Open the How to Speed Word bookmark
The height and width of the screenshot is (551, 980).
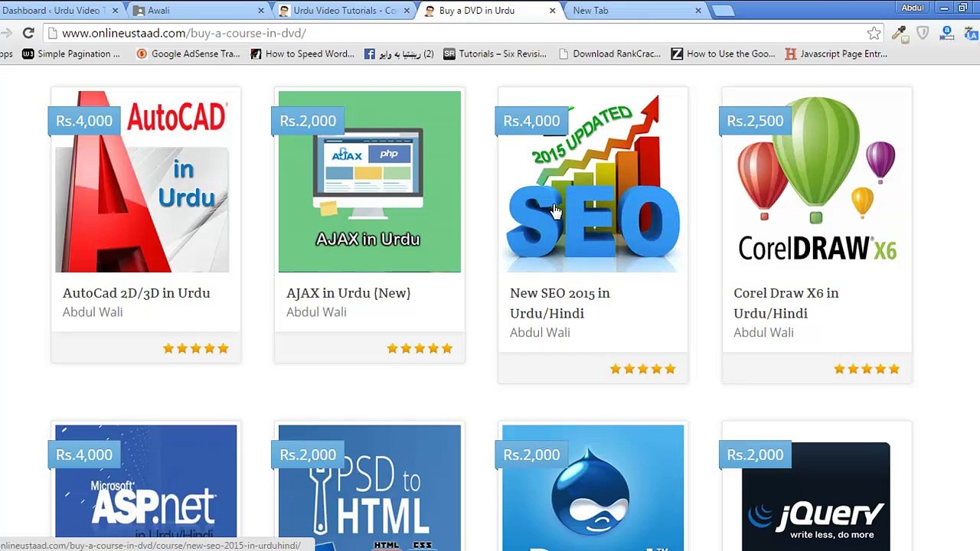point(302,54)
